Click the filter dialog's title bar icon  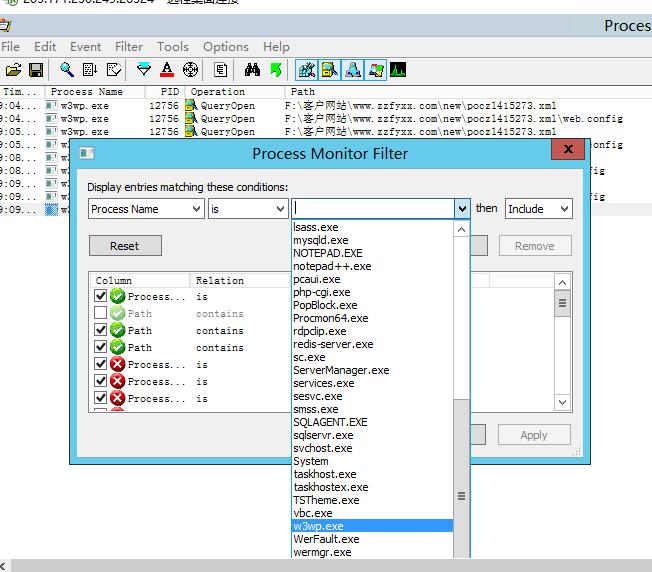pos(87,153)
